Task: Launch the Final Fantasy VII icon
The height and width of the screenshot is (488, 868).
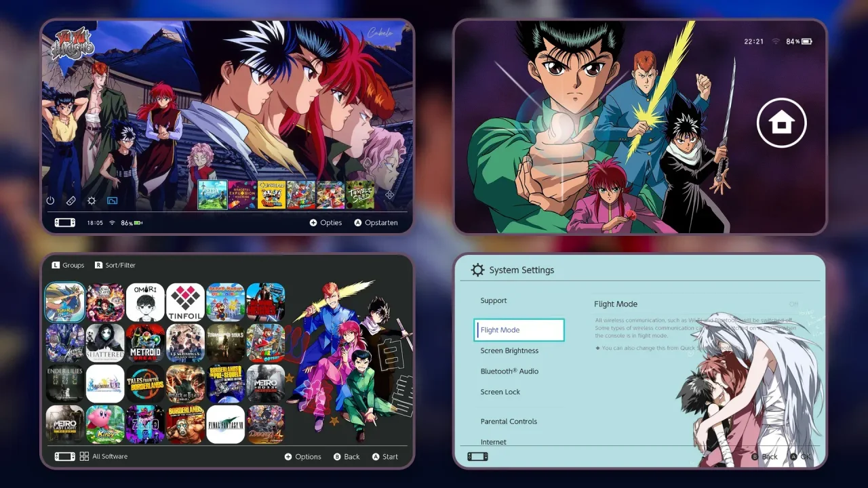Action: [x=226, y=424]
